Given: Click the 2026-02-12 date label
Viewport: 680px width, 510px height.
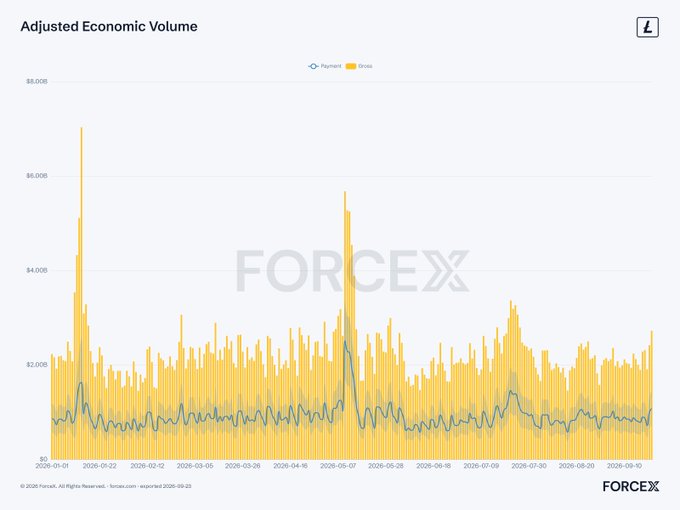Looking at the screenshot, I should (x=147, y=466).
